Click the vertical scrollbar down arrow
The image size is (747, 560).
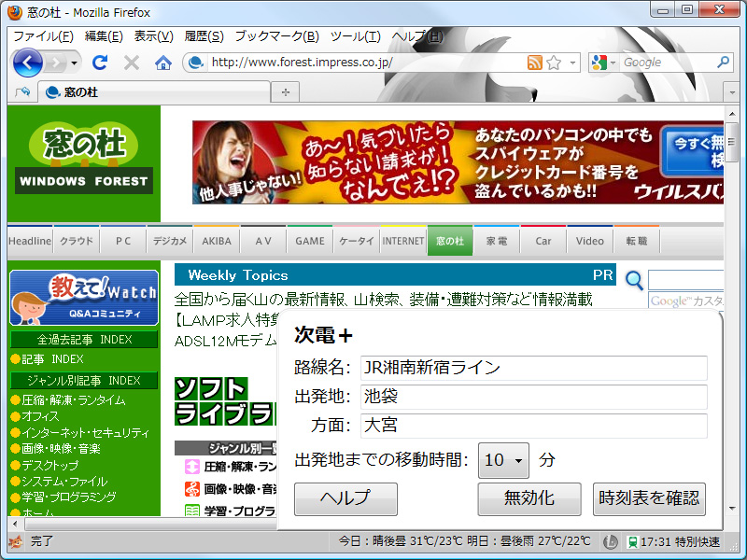(x=732, y=509)
